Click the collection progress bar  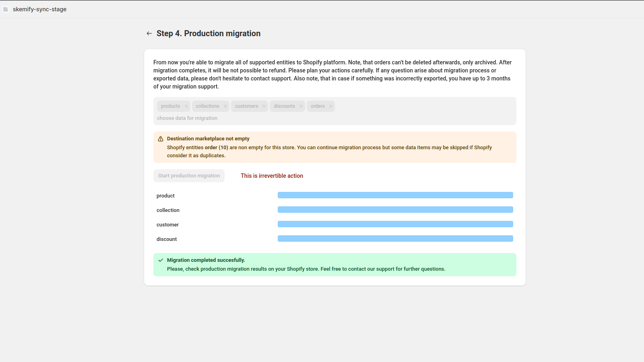(x=395, y=210)
